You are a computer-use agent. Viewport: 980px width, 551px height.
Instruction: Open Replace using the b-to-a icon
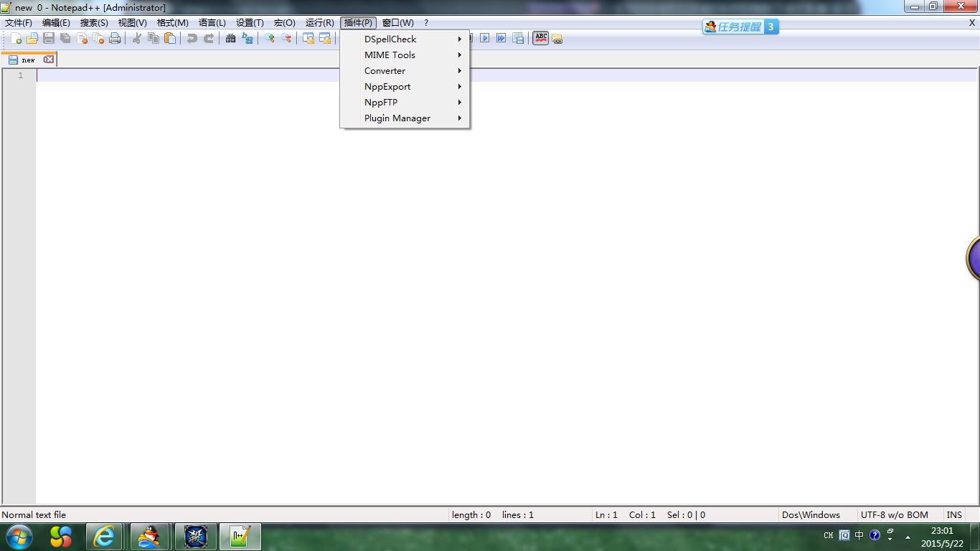pyautogui.click(x=248, y=38)
